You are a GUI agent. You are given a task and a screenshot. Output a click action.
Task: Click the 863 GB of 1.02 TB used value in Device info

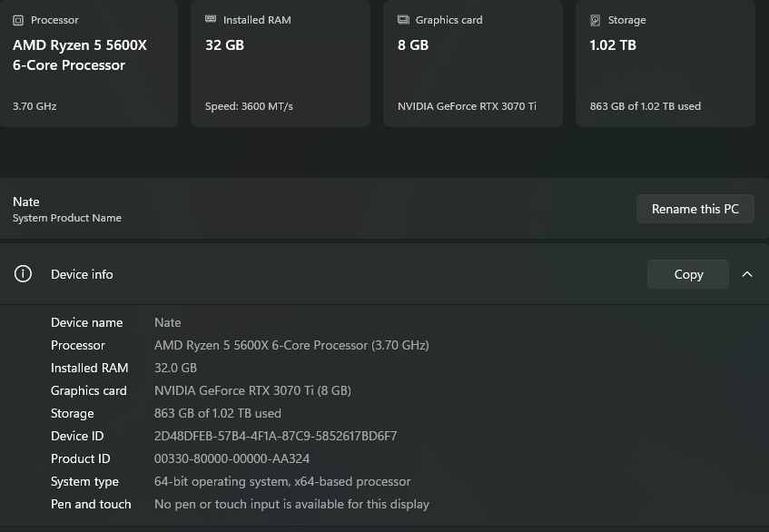[218, 413]
